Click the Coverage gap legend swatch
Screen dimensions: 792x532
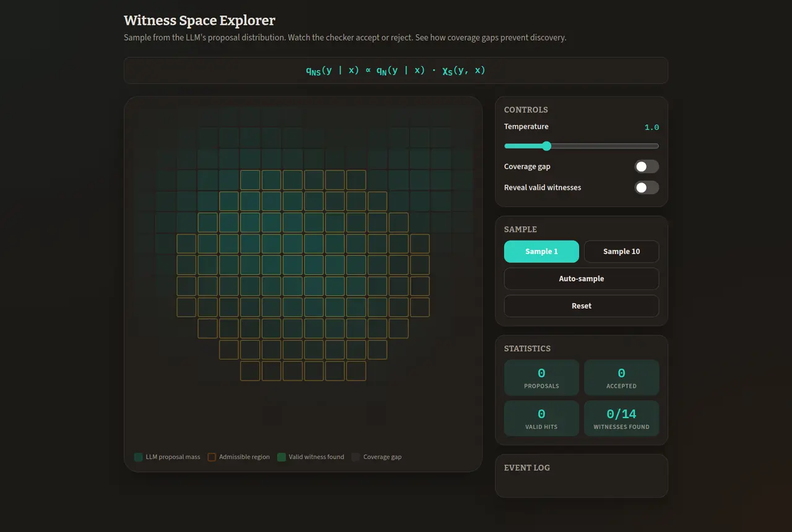pos(356,457)
